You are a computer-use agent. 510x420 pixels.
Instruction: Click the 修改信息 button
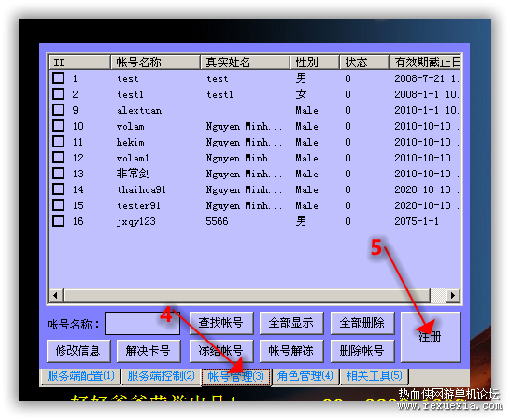[78, 351]
